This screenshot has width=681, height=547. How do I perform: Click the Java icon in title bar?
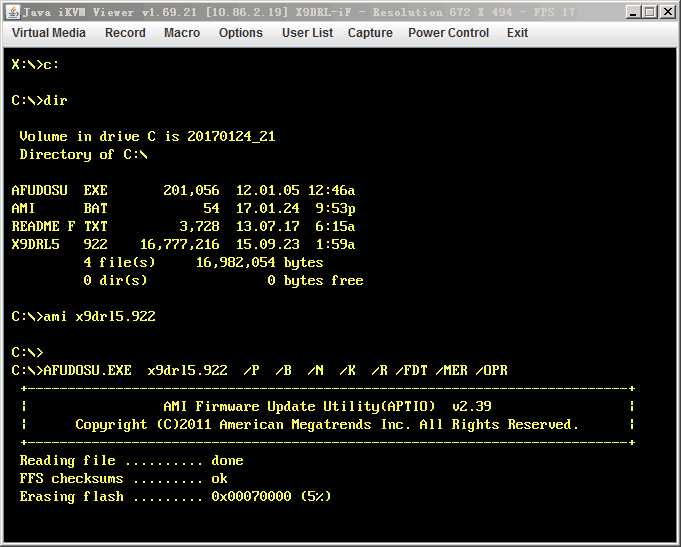13,12
